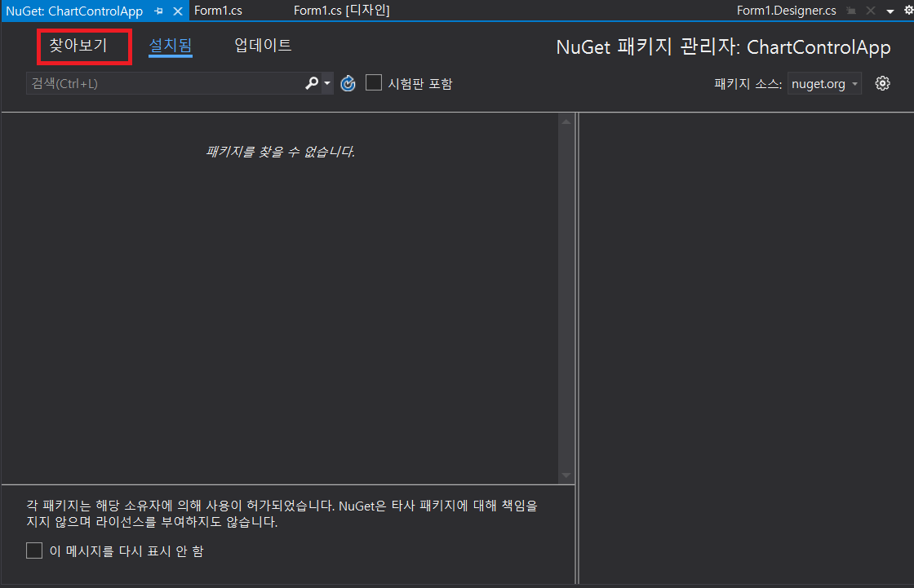The height and width of the screenshot is (588, 914).
Task: Click the NuGet 패키지 관리자: ChartControlApp title
Action: [723, 46]
